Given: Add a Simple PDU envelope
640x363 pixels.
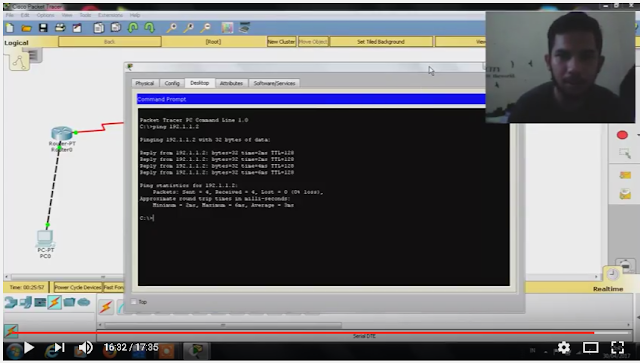Looking at the screenshot, I should tap(625, 175).
